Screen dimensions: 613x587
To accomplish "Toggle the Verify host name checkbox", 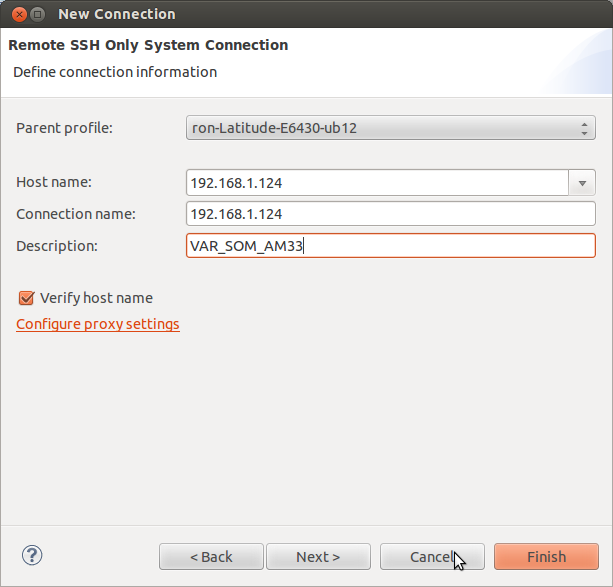I will pyautogui.click(x=26, y=298).
